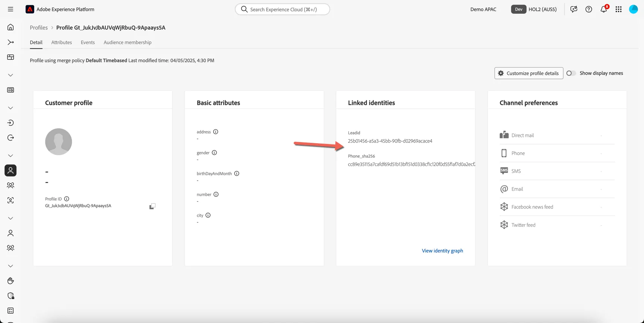This screenshot has height=323, width=644.
Task: Open the Privacy hand icon in sidebar
Action: 10,281
